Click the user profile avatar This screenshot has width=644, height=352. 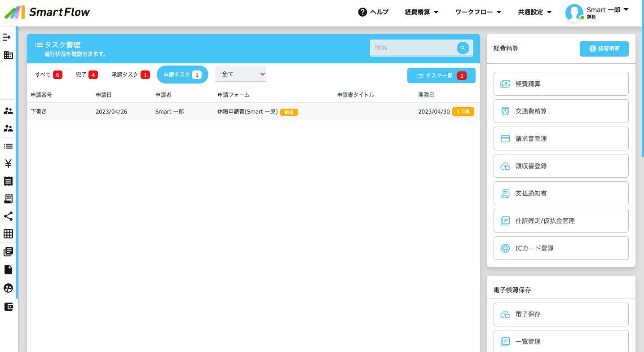574,13
